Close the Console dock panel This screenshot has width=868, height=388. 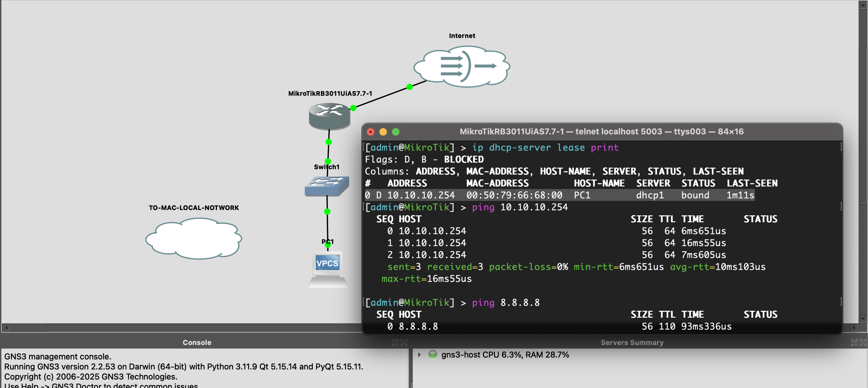coord(404,342)
